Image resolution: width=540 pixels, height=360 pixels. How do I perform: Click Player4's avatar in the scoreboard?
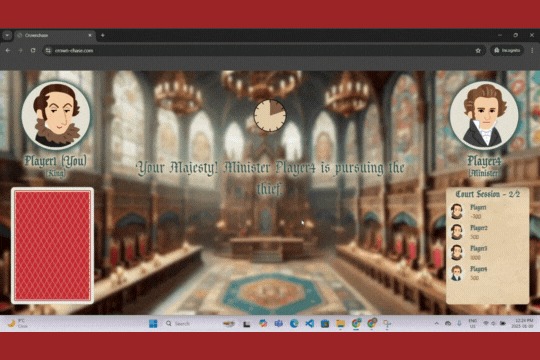[x=457, y=273]
